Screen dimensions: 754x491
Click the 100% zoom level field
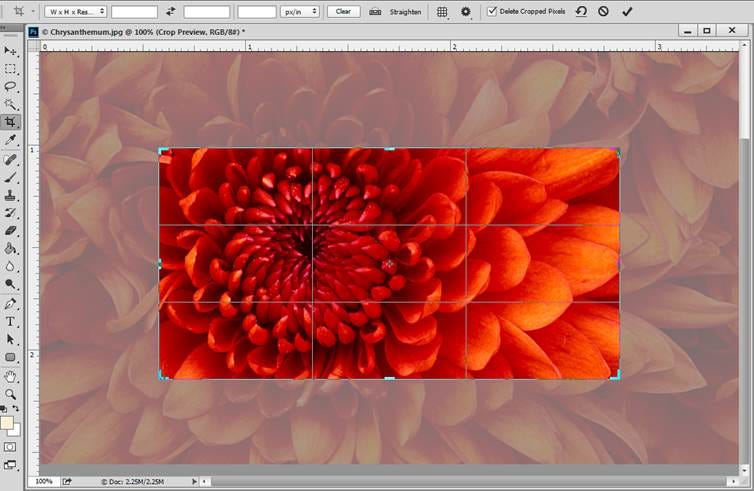click(44, 481)
